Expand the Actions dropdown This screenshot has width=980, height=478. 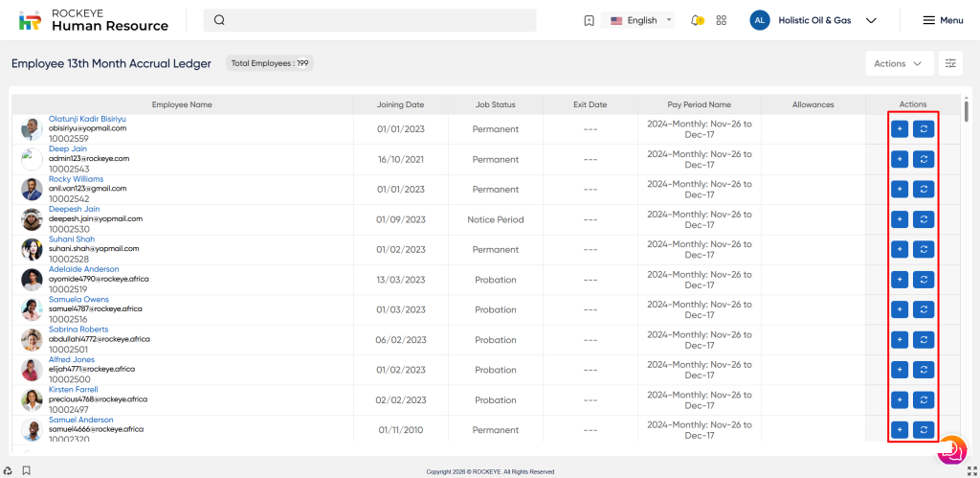[x=899, y=63]
